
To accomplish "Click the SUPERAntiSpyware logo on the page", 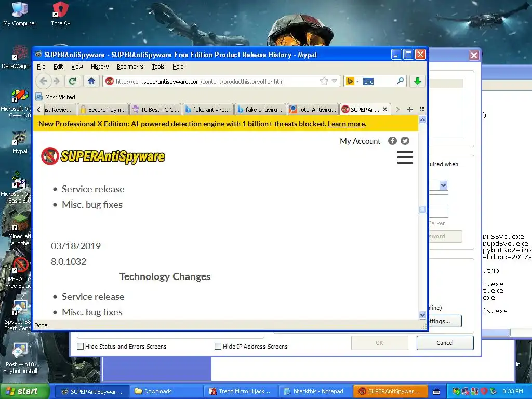I will [103, 156].
